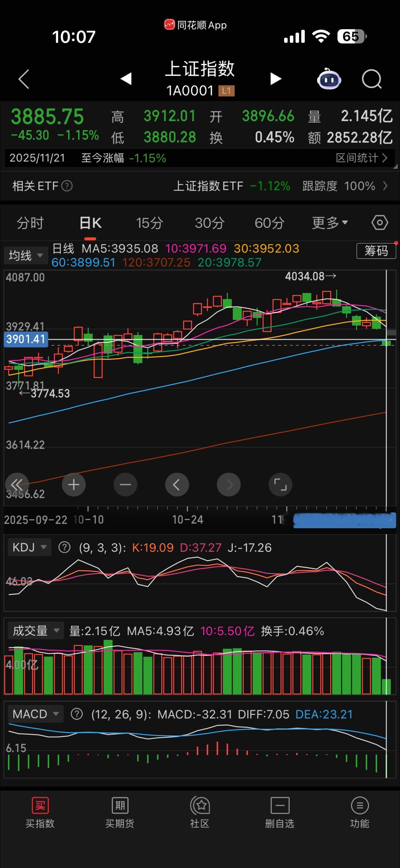Tap the 120:3707.25 moving average value
400x868 pixels.
pyautogui.click(x=156, y=262)
